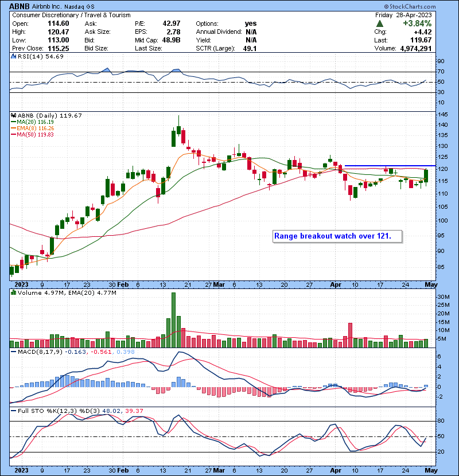Click the blue horizontal resistance line near 121
Image resolution: width=459 pixels, height=476 pixels.
[390, 166]
